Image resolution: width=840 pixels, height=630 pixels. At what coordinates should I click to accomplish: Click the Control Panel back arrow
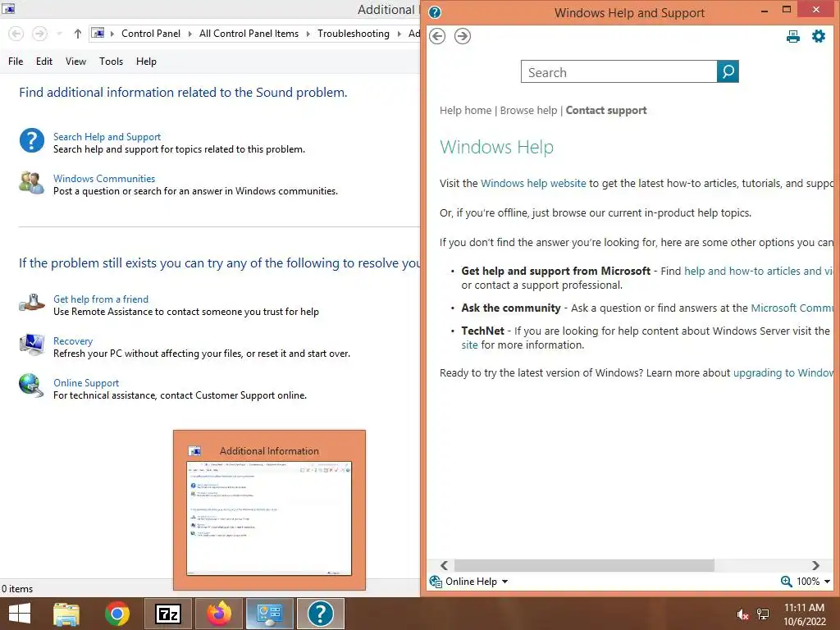[16, 34]
